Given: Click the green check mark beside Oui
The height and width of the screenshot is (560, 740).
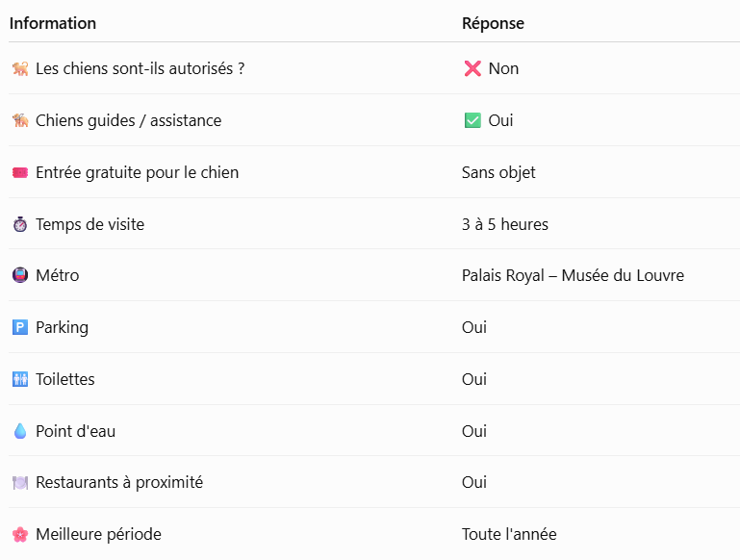Looking at the screenshot, I should click(472, 121).
